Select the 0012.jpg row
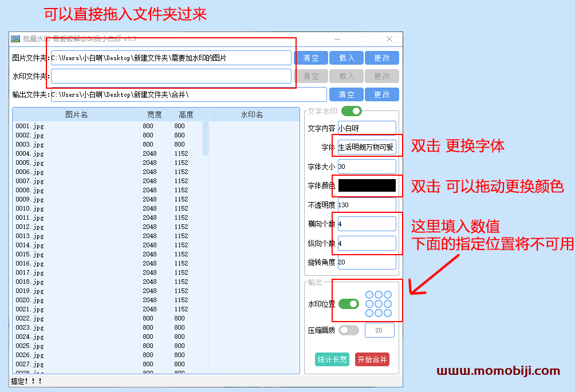575x392 pixels. (x=108, y=227)
